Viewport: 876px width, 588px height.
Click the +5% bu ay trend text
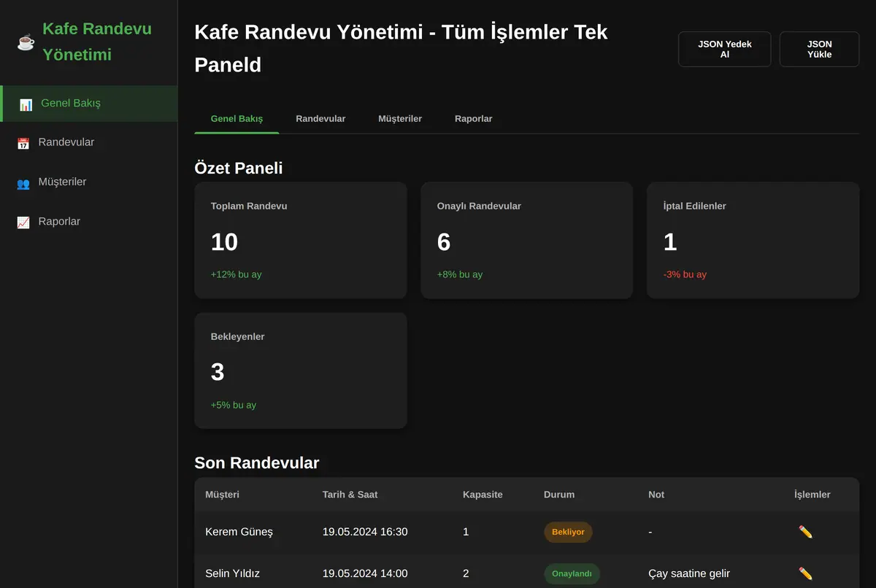(x=234, y=405)
